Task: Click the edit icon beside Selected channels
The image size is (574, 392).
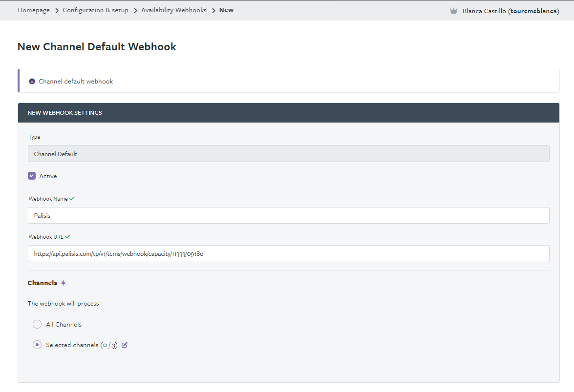Action: pyautogui.click(x=125, y=345)
